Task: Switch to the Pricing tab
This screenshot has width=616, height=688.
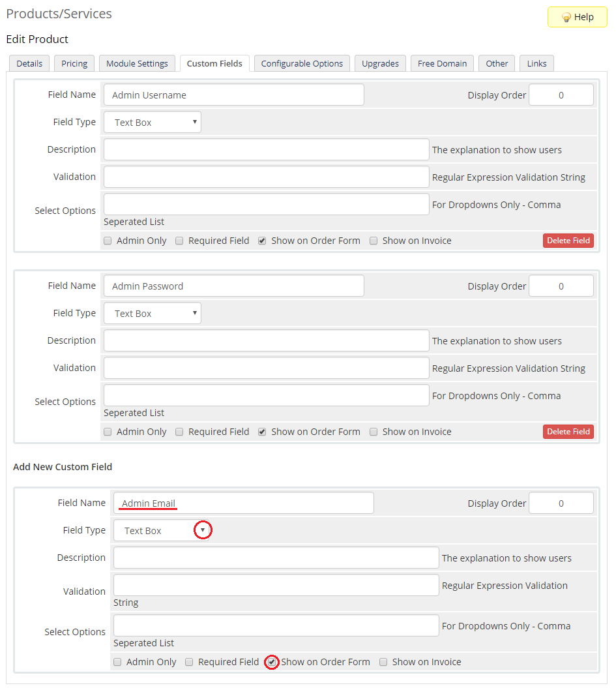Action: 74,64
